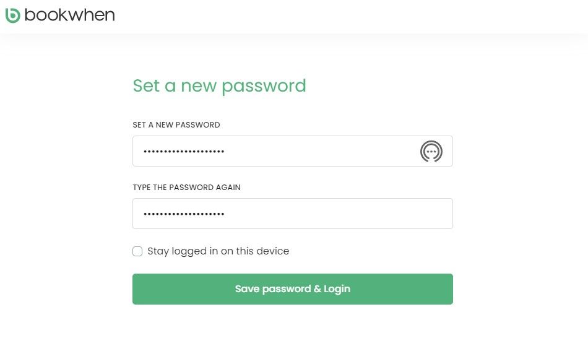Click the word "password" in the page heading
The width and height of the screenshot is (588, 364).
coord(264,87)
